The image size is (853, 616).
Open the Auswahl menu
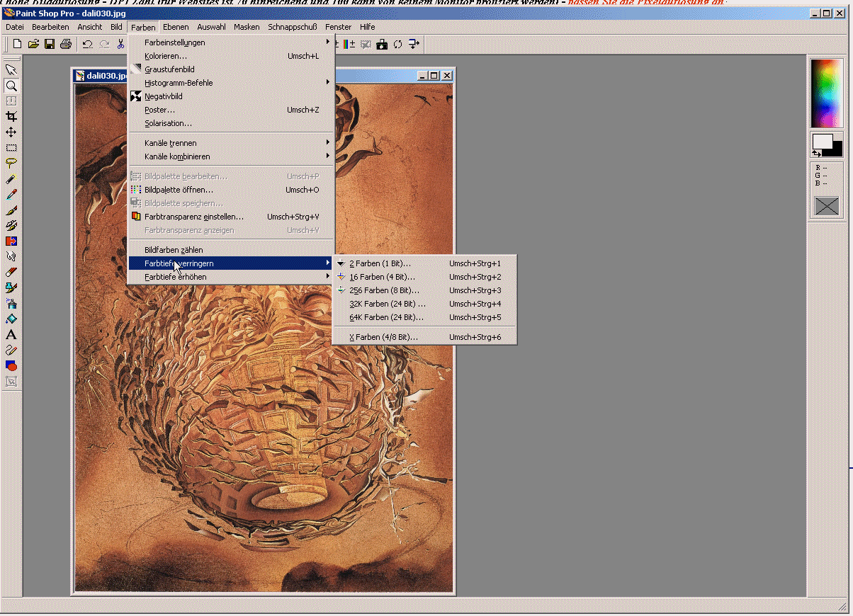pos(211,27)
